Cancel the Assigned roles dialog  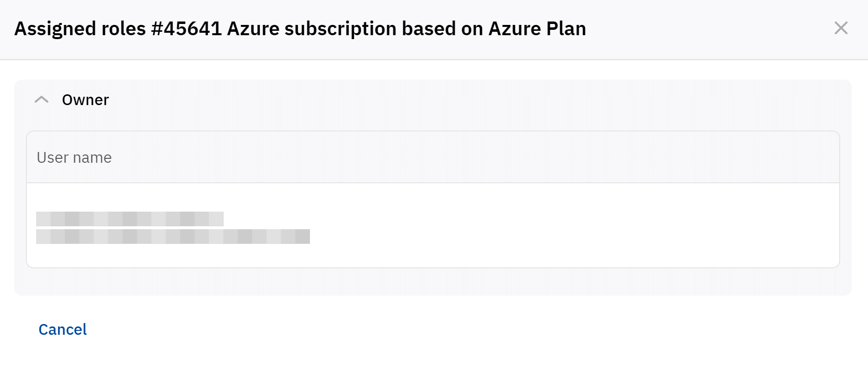pyautogui.click(x=62, y=329)
